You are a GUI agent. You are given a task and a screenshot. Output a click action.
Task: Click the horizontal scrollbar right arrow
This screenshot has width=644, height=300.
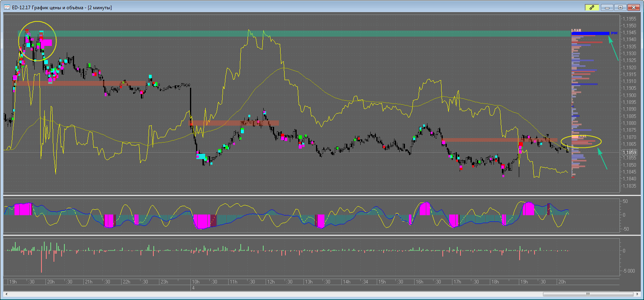pyautogui.click(x=637, y=294)
